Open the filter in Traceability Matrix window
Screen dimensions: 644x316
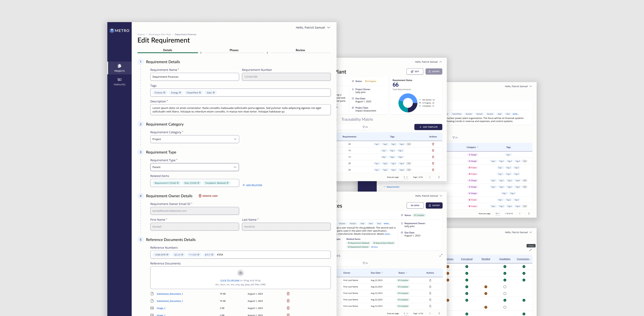(365, 127)
